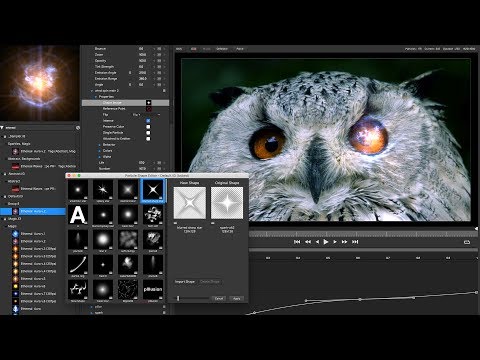This screenshot has width=480, height=360.
Task: Select the letter A shape thumbnail
Action: pyautogui.click(x=78, y=215)
